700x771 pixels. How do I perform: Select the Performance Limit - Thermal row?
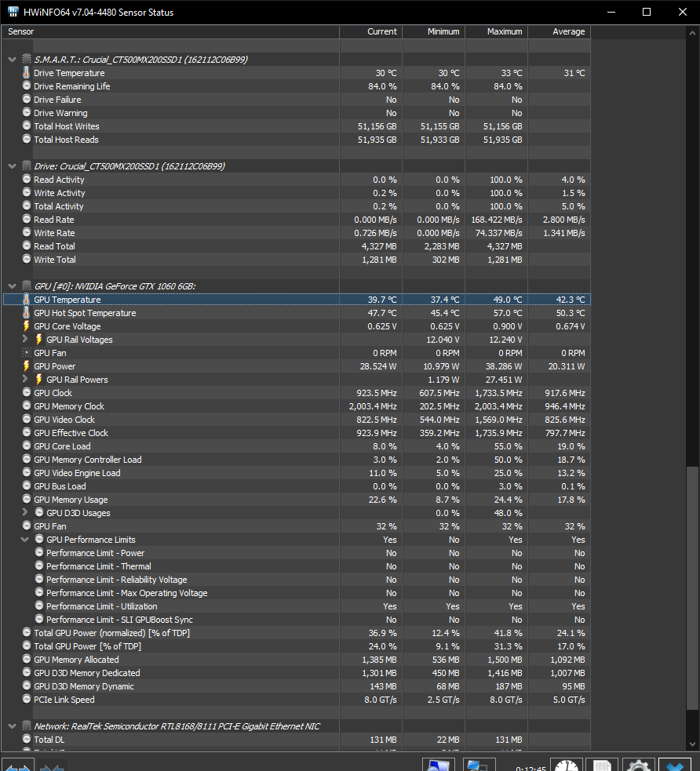coord(297,566)
